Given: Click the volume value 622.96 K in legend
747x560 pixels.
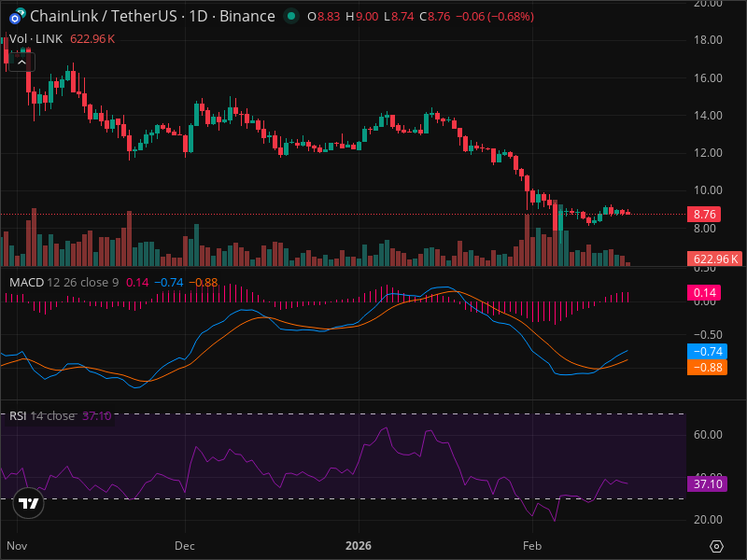Looking at the screenshot, I should pos(92,39).
